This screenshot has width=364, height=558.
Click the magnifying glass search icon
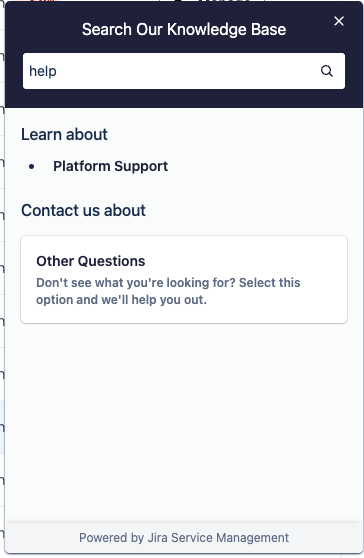tap(327, 71)
